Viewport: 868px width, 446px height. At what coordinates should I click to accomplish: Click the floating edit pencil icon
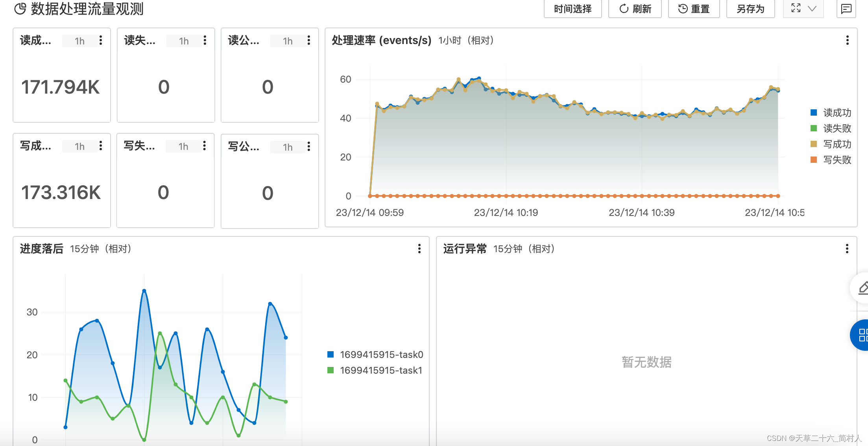tap(862, 288)
